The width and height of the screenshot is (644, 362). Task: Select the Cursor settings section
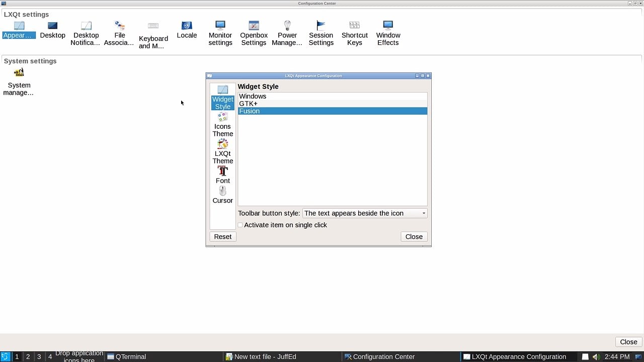(222, 194)
